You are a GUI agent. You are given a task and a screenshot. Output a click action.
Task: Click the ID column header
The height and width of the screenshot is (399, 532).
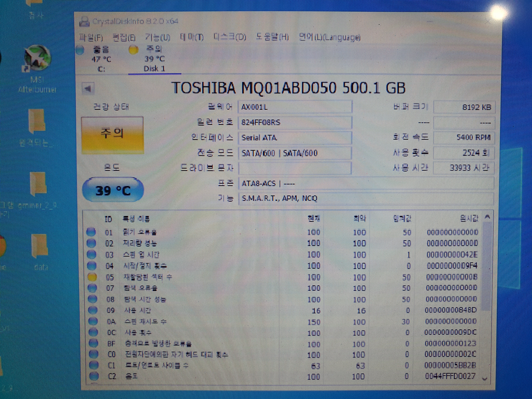[x=108, y=219]
